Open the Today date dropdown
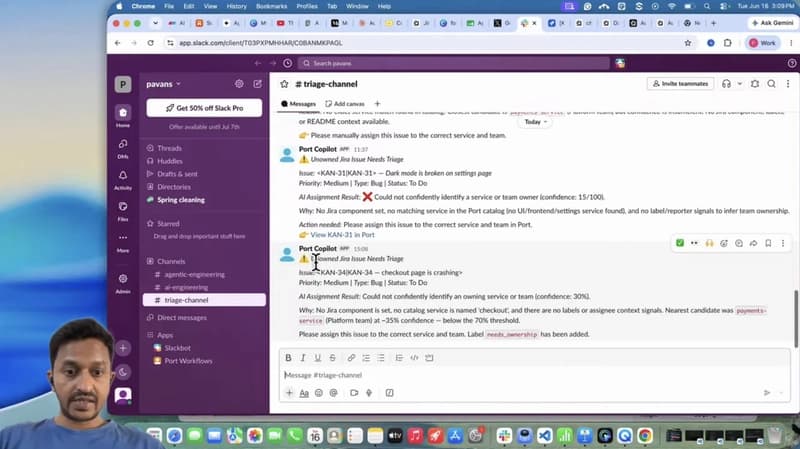 coord(535,122)
